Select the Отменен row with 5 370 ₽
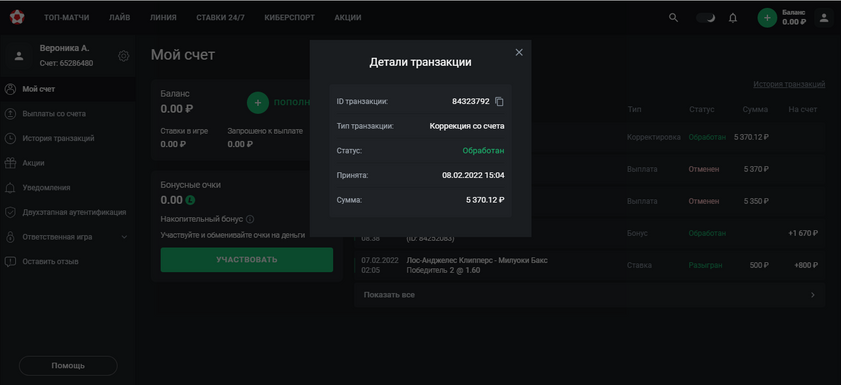This screenshot has height=385, width=841. click(x=589, y=169)
